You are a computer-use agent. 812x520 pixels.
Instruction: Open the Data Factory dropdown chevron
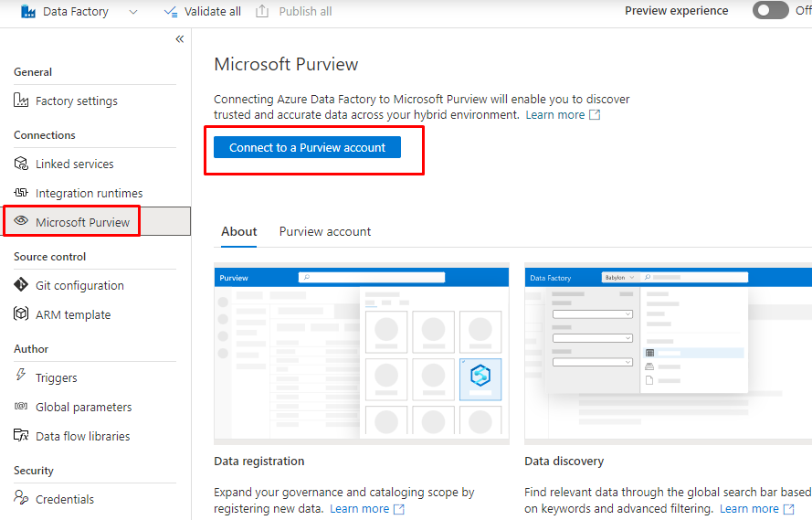[133, 12]
